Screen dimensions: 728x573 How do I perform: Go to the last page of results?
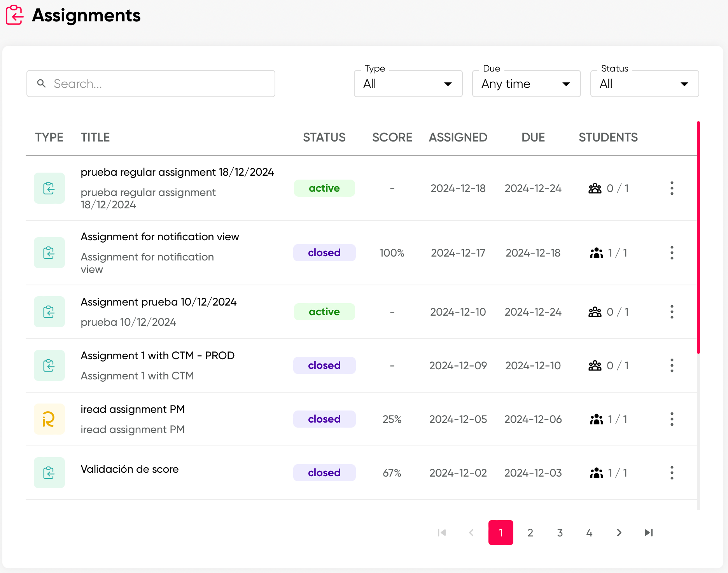coord(648,533)
